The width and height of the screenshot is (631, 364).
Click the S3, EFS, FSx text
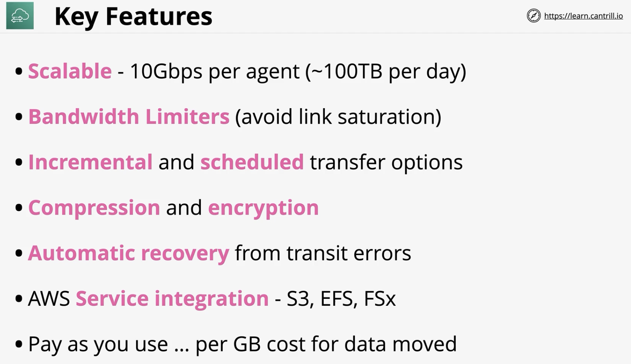pyautogui.click(x=341, y=299)
